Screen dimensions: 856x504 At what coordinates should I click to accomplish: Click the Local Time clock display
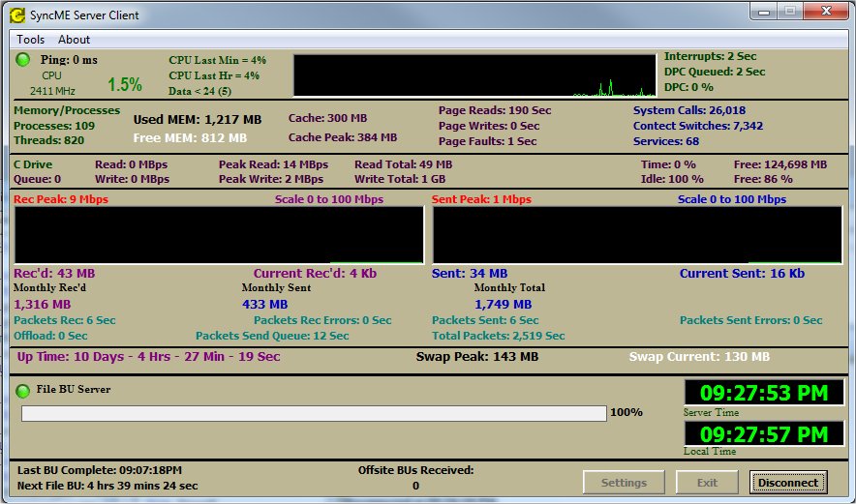tap(764, 434)
